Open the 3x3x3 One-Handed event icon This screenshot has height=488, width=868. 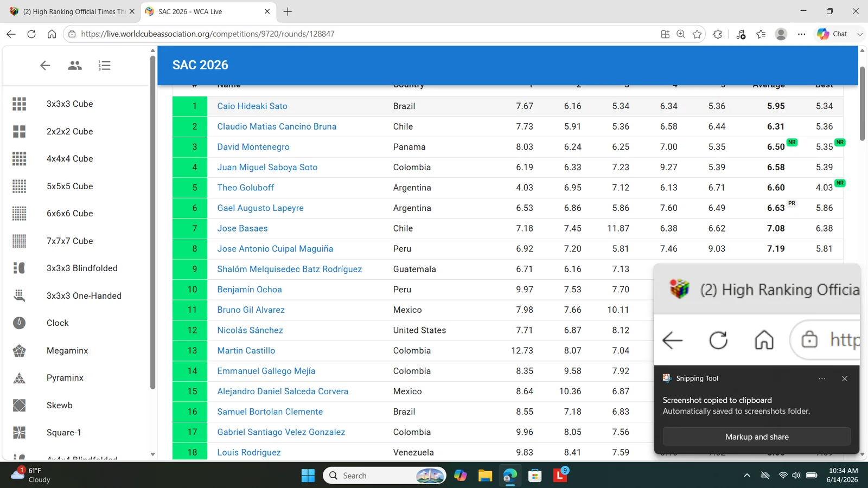coord(19,296)
